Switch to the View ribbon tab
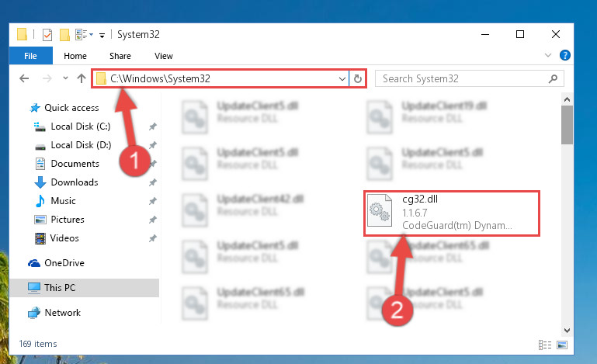The image size is (597, 364). [164, 56]
